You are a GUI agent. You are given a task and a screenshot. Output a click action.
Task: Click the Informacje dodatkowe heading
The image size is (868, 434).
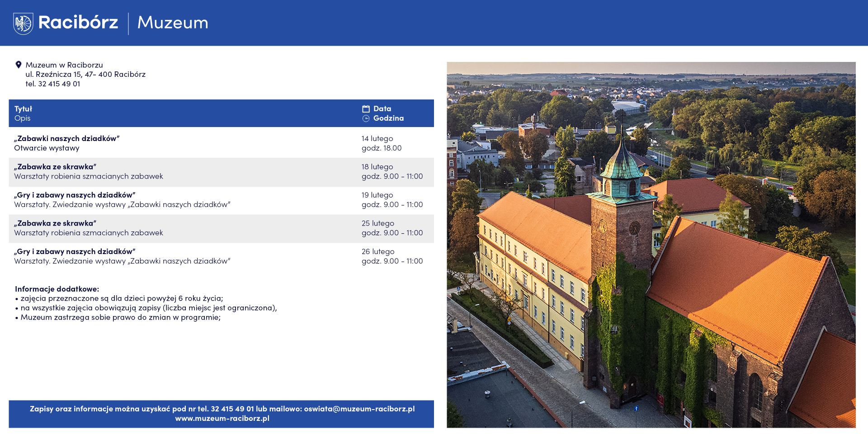coord(57,289)
